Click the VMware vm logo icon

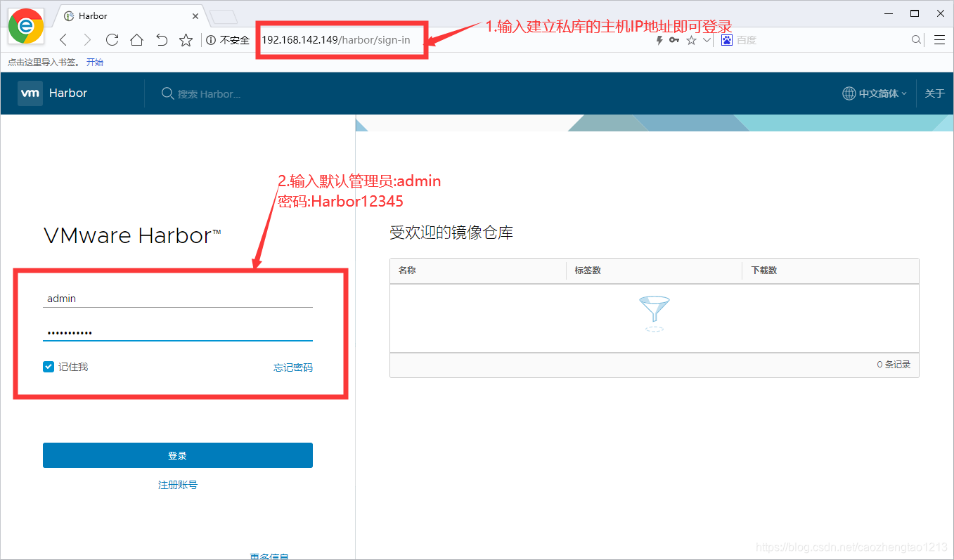[30, 93]
